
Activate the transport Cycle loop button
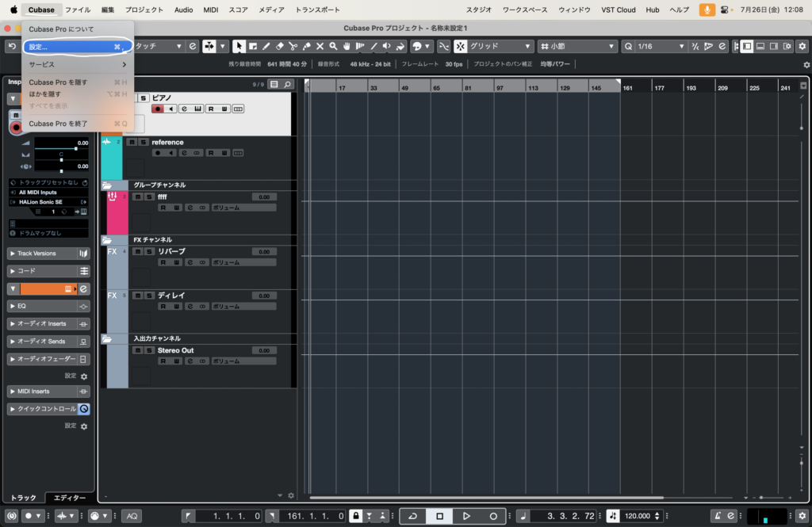tap(412, 516)
